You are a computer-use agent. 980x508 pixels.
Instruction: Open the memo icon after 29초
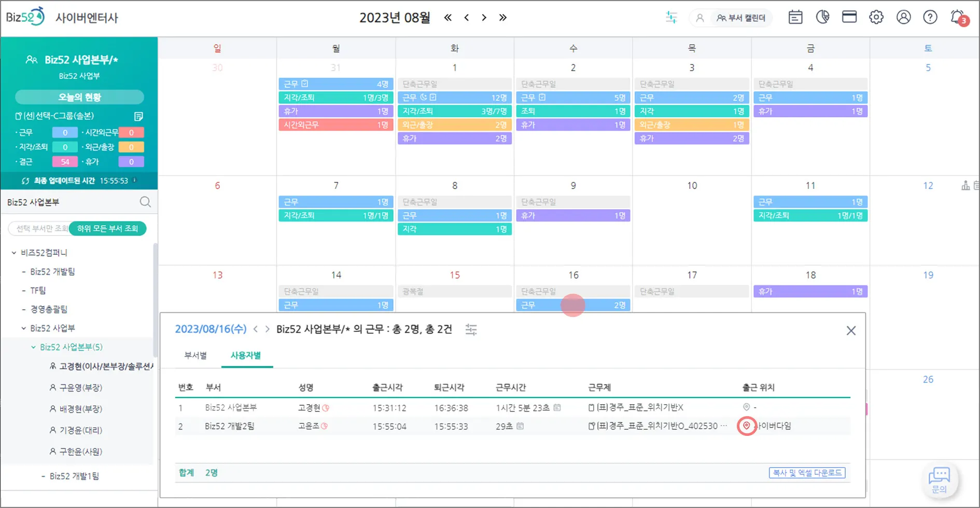coord(520,426)
